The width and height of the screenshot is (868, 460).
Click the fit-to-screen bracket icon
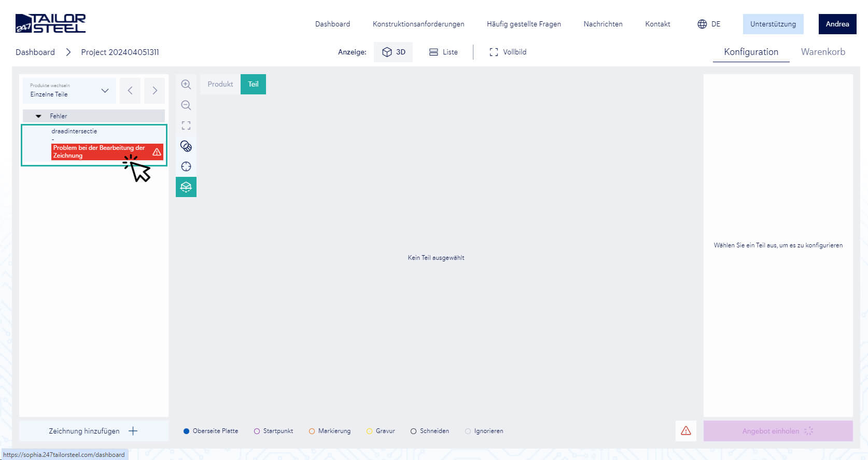pos(186,126)
